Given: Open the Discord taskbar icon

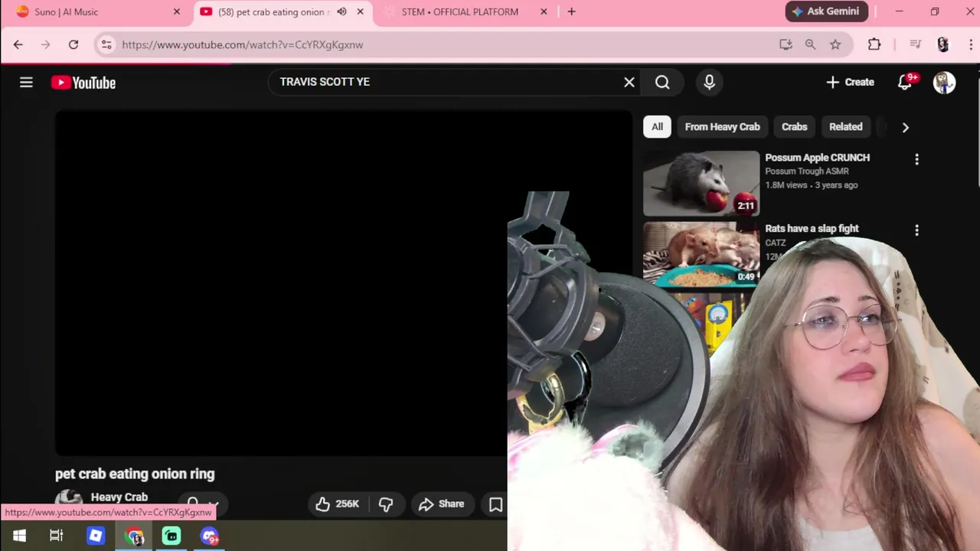Looking at the screenshot, I should (210, 536).
